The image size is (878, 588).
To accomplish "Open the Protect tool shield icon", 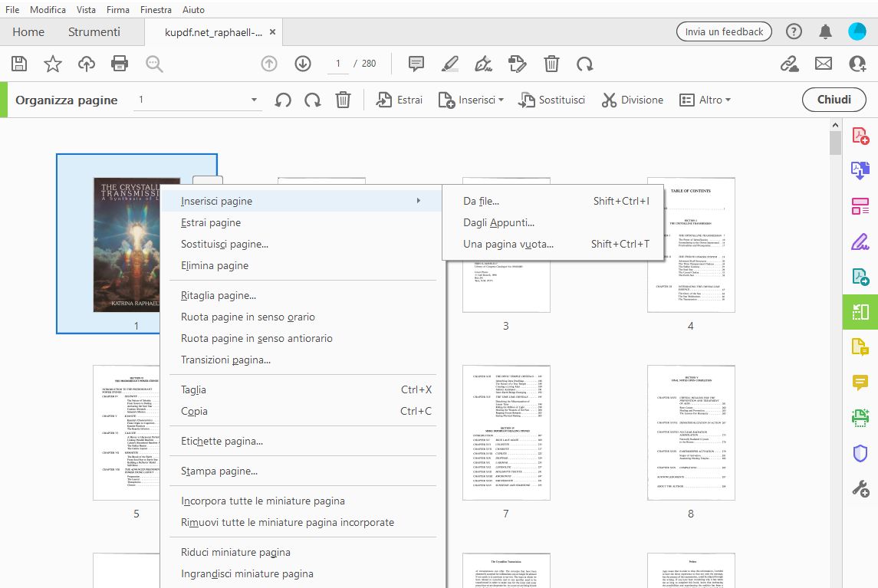I will 860,452.
